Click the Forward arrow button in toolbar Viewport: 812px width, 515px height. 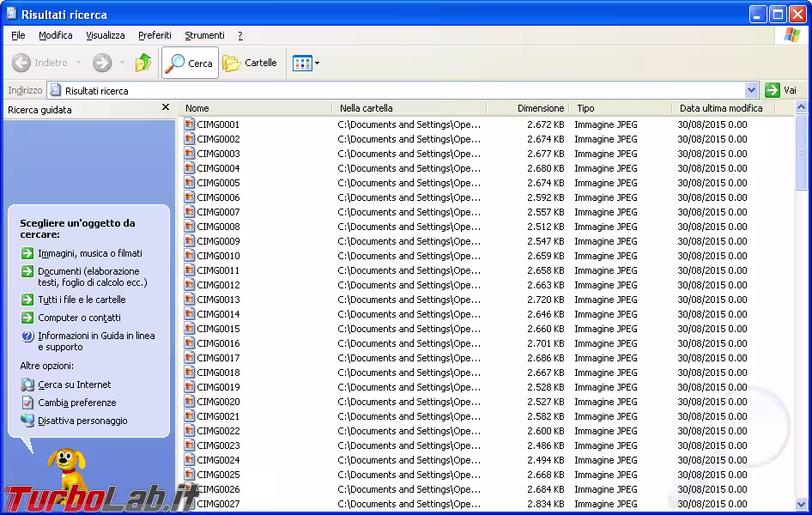tap(102, 63)
